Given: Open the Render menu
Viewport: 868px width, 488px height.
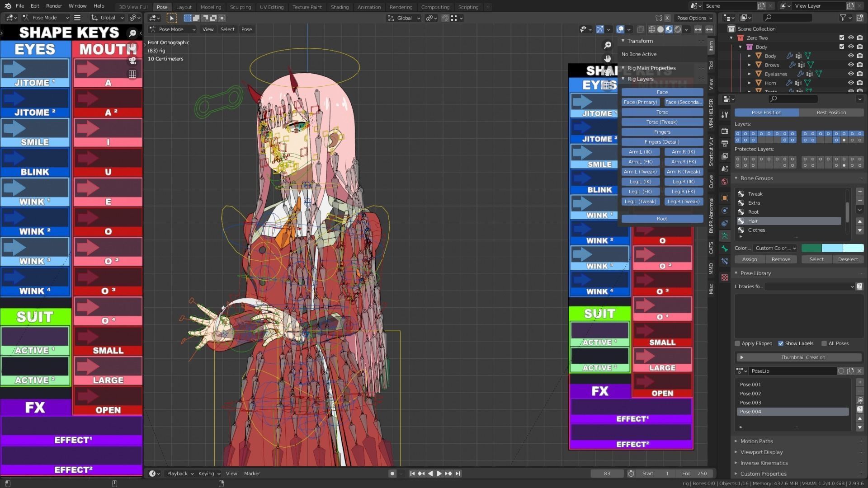Looking at the screenshot, I should [x=54, y=6].
